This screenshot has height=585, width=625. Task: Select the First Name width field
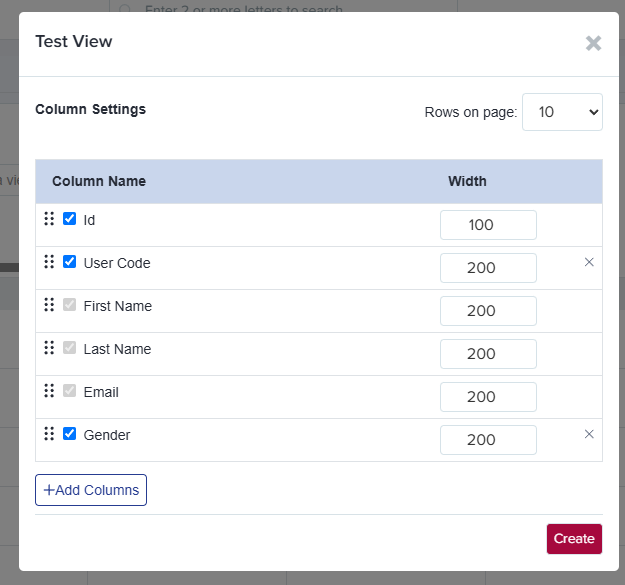click(488, 311)
